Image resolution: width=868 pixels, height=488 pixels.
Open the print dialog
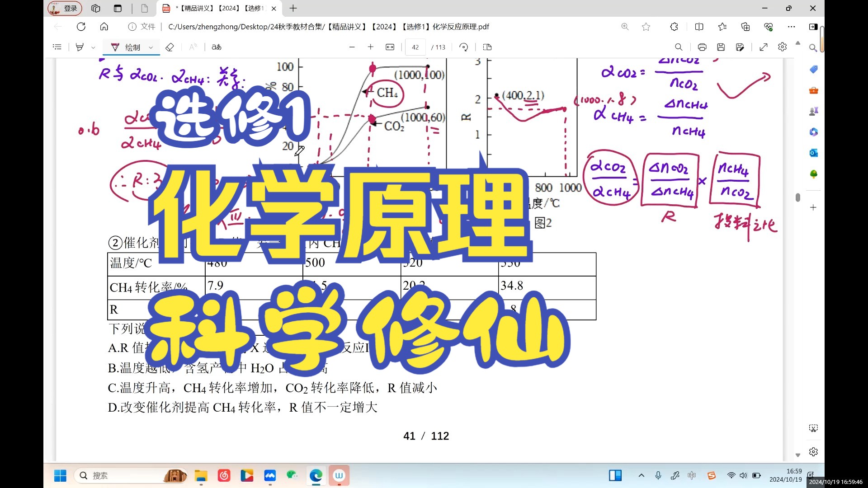(x=702, y=47)
